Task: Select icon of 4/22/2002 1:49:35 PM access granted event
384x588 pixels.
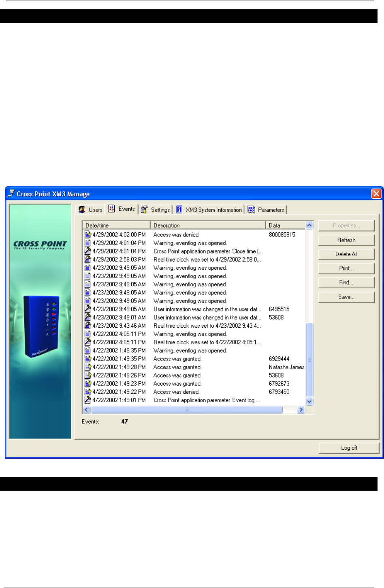Action: click(x=87, y=359)
